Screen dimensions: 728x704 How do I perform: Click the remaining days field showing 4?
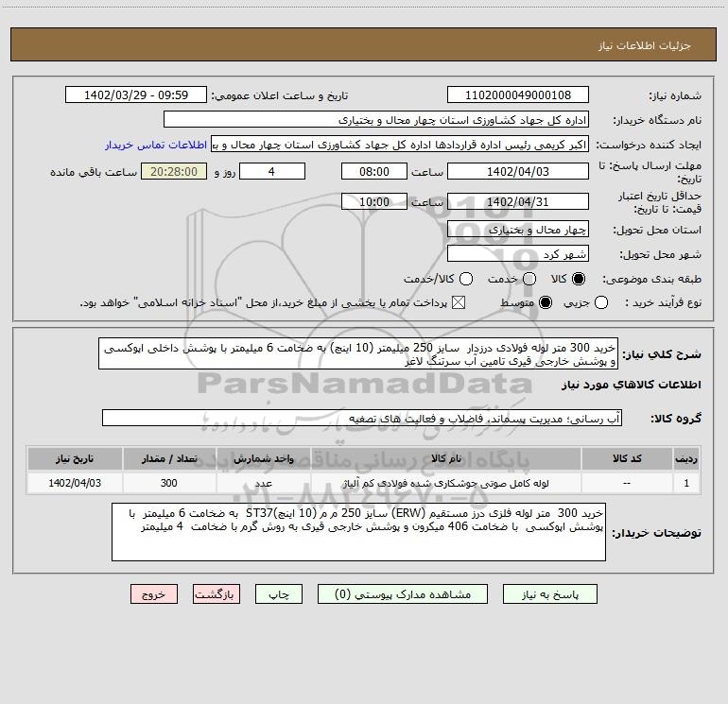click(x=272, y=172)
